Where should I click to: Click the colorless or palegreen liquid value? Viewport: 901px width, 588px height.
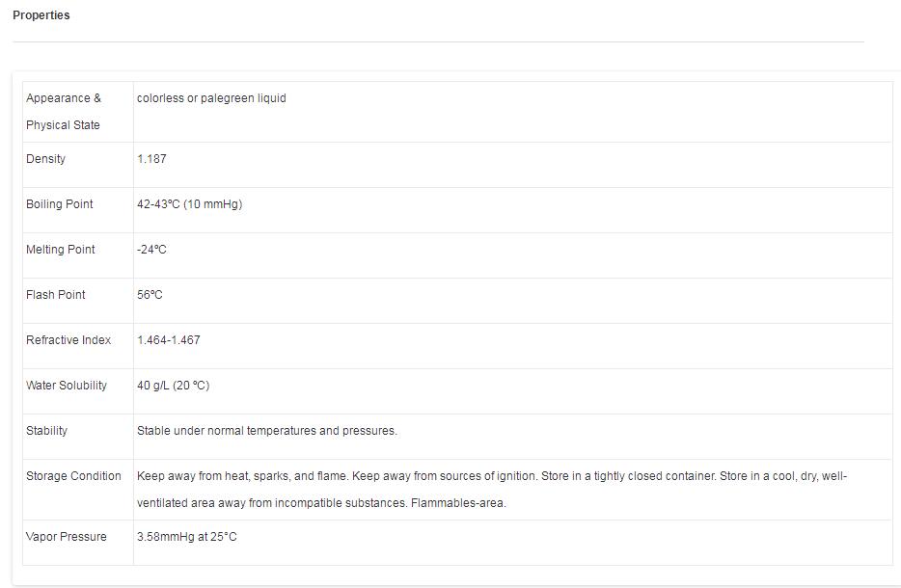pos(211,98)
